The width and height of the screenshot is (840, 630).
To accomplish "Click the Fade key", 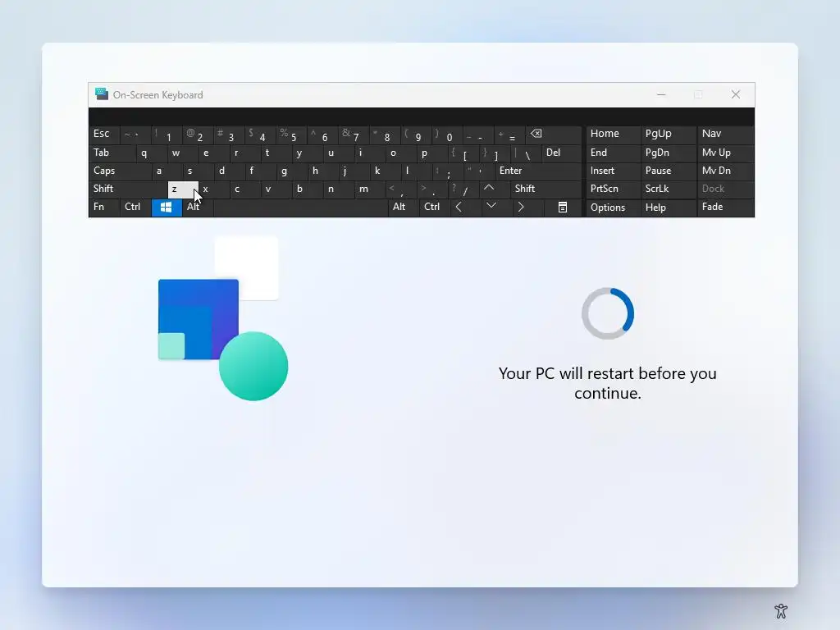I will [x=725, y=208].
